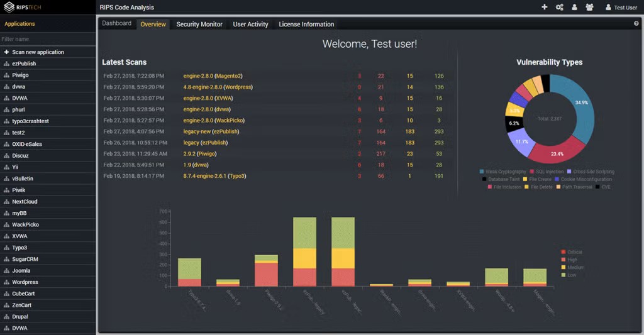Open scan 4.8-engine-2.8.0 (Wordpress)
Image resolution: width=644 pixels, height=335 pixels.
click(x=218, y=87)
